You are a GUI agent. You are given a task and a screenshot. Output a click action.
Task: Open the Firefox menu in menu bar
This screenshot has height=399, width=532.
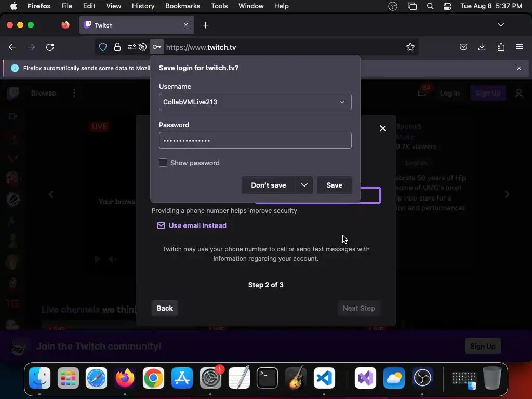(x=39, y=6)
